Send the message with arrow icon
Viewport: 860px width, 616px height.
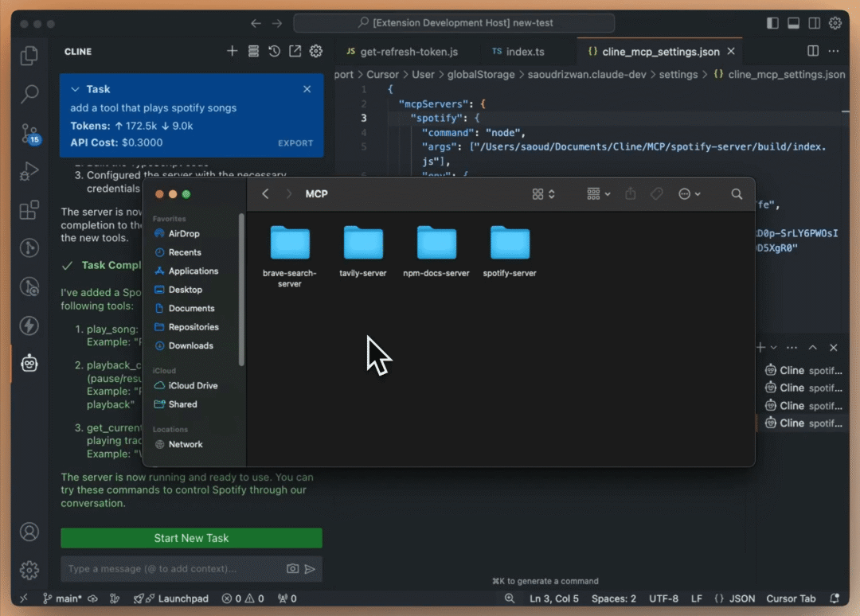(310, 568)
